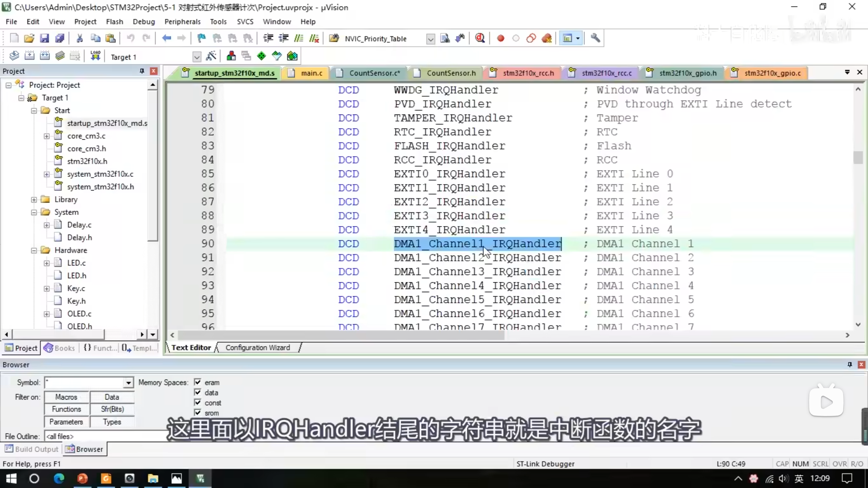Click the Macros filter button
The width and height of the screenshot is (868, 488).
(x=66, y=397)
